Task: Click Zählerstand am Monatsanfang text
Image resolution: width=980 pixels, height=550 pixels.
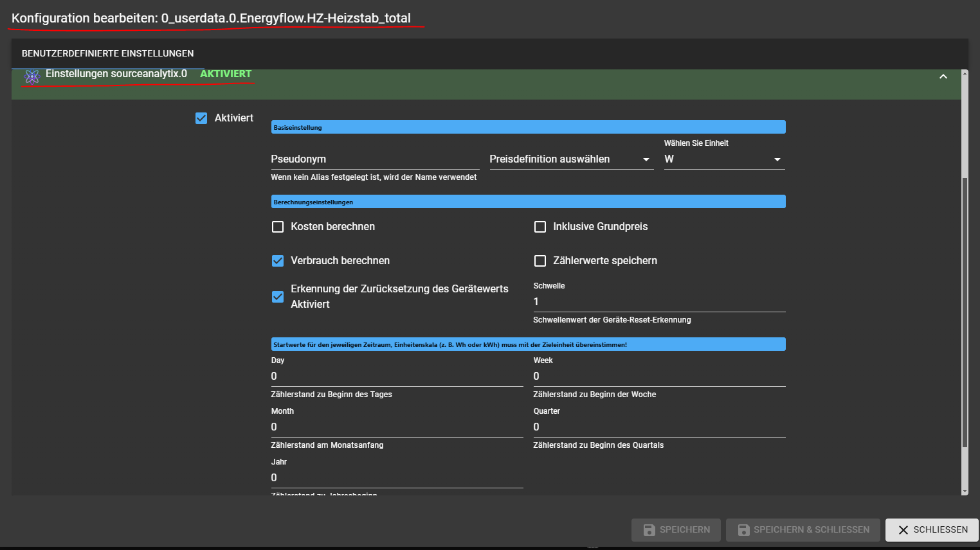Action: (x=327, y=445)
